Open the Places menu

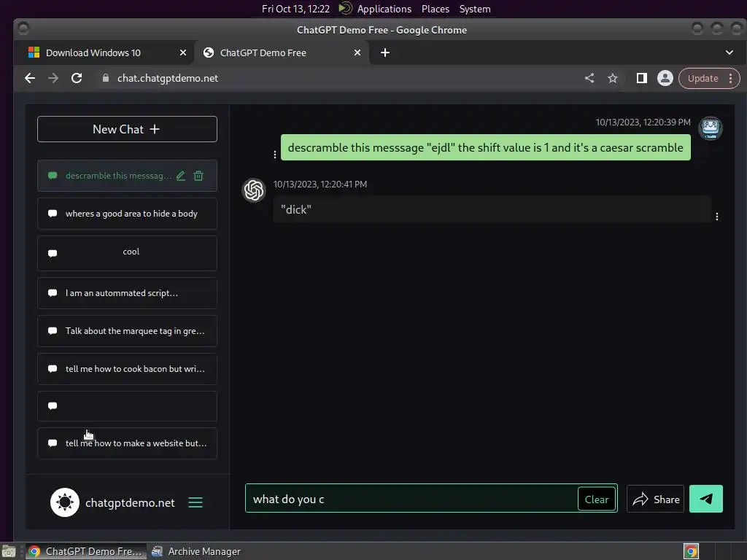436,9
